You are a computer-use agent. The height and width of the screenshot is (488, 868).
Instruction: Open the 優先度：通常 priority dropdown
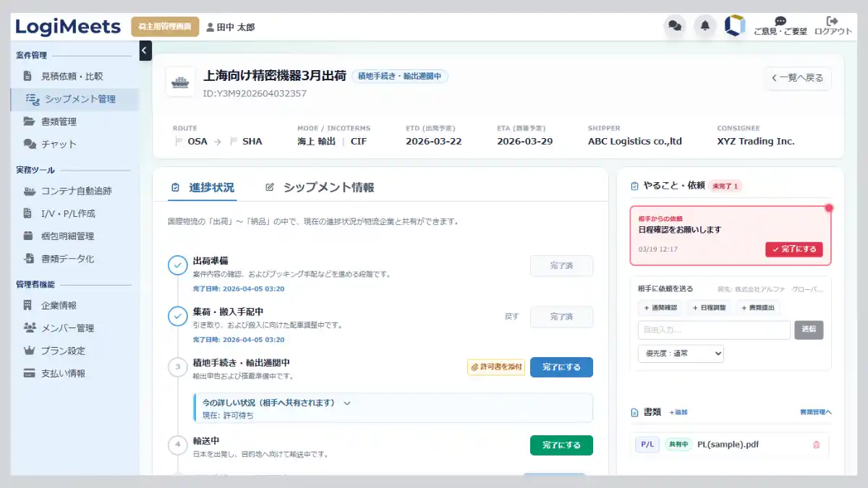(680, 354)
